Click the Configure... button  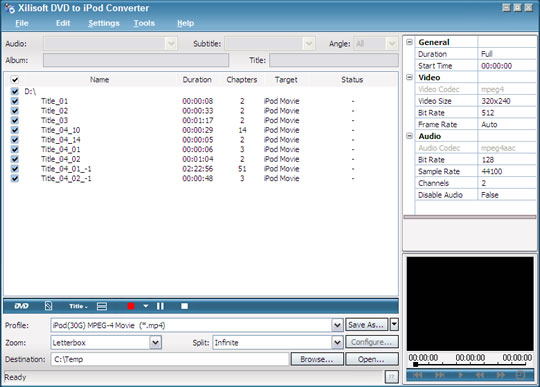point(372,342)
